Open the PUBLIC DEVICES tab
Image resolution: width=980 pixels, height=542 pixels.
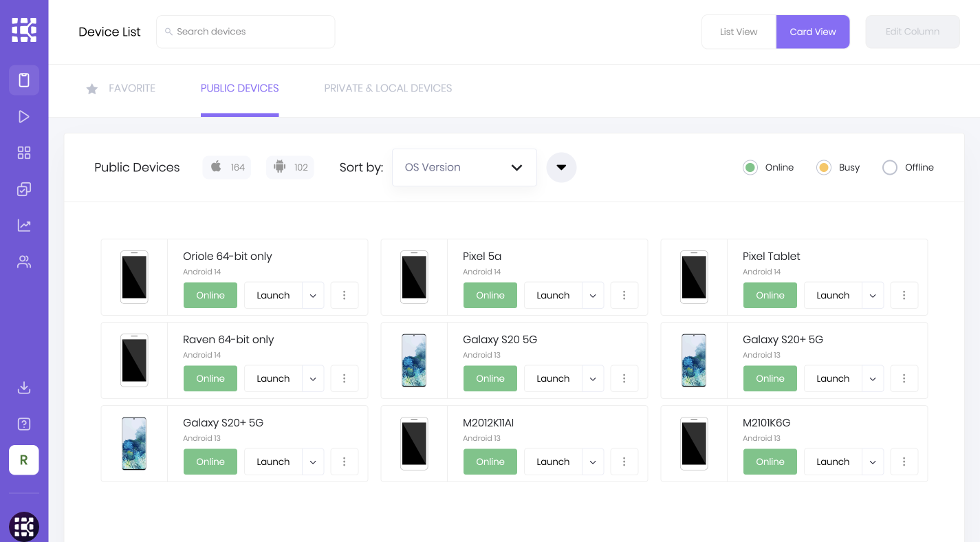[x=240, y=88]
